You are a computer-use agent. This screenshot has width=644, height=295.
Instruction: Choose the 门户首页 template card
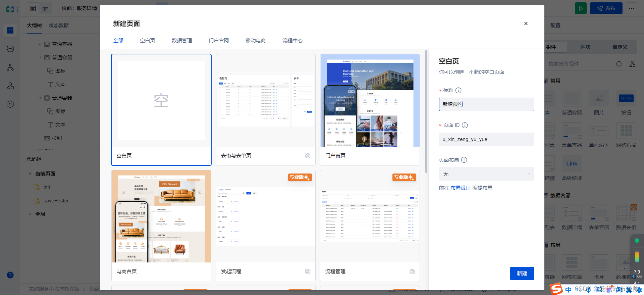coord(370,110)
